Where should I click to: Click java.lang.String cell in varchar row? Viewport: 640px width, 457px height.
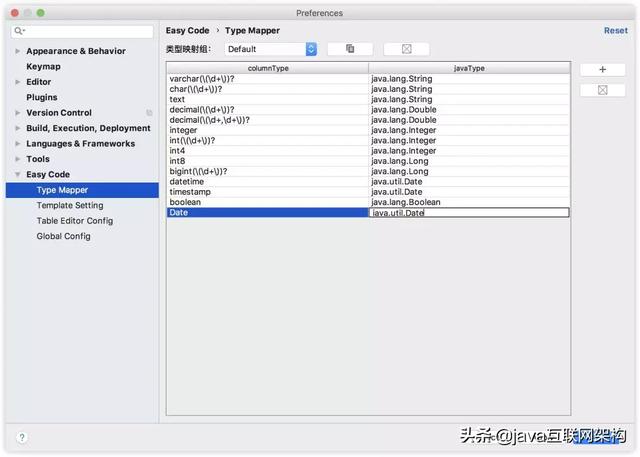pyautogui.click(x=469, y=79)
